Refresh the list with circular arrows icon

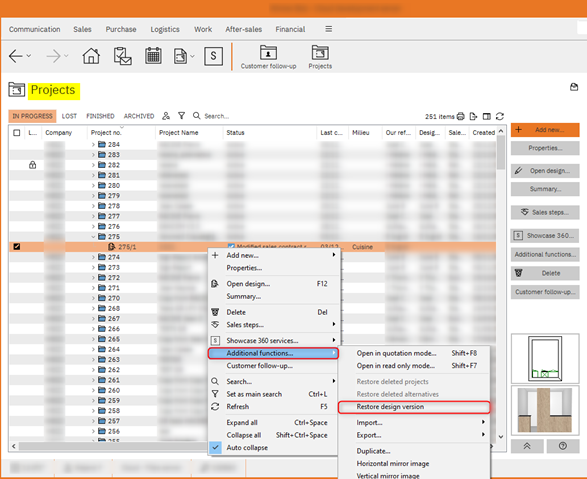500,116
